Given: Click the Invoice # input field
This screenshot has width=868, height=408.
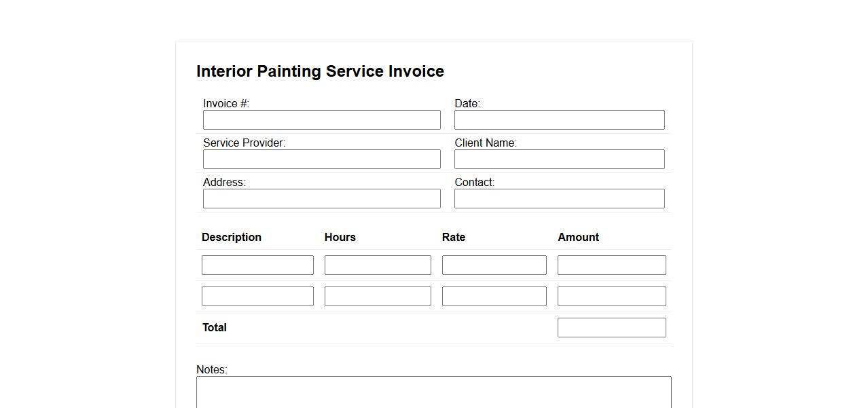Looking at the screenshot, I should (x=321, y=120).
